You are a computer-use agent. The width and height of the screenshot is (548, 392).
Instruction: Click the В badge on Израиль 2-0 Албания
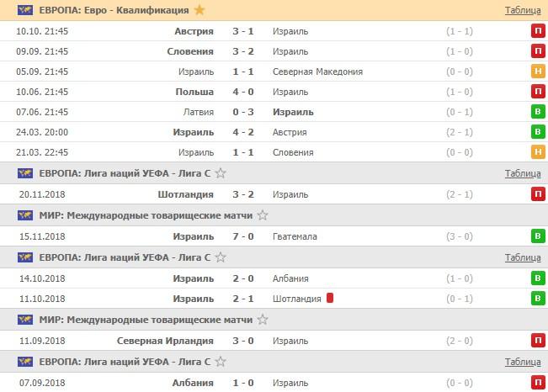tap(536, 278)
